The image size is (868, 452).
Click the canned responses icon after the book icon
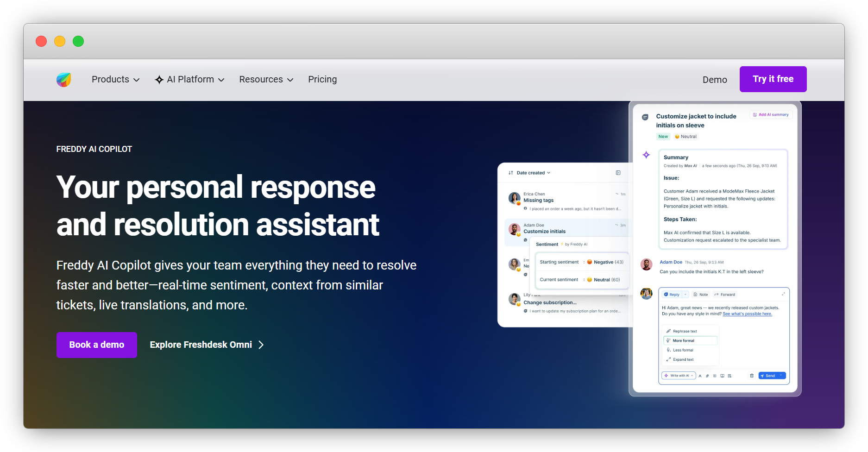pos(730,376)
